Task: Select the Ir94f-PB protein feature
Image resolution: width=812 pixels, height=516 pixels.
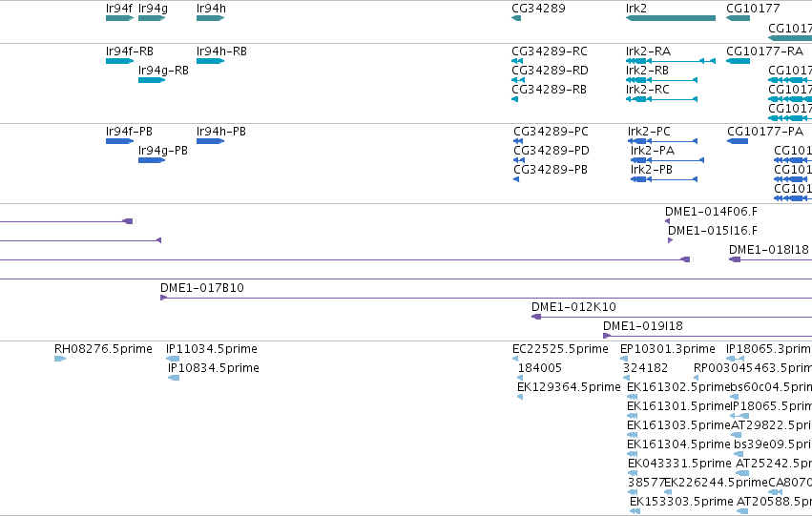Action: 119,141
